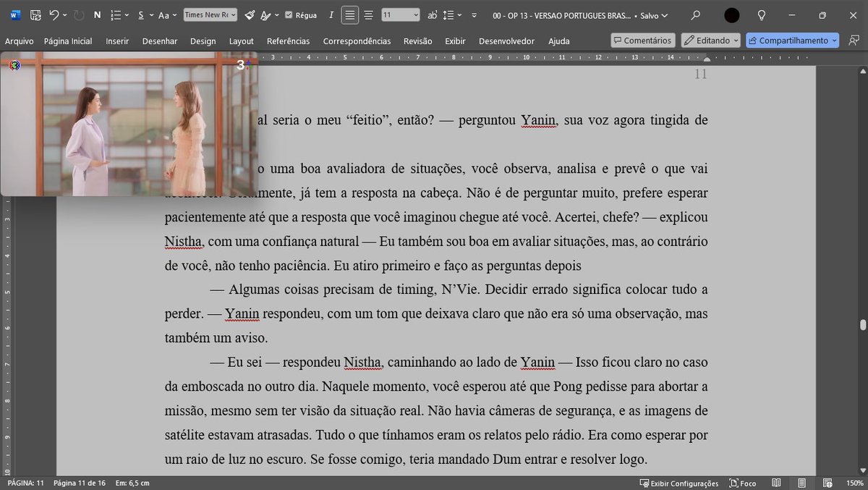Switch to Read Mode view icon
The height and width of the screenshot is (490, 868).
(776, 483)
